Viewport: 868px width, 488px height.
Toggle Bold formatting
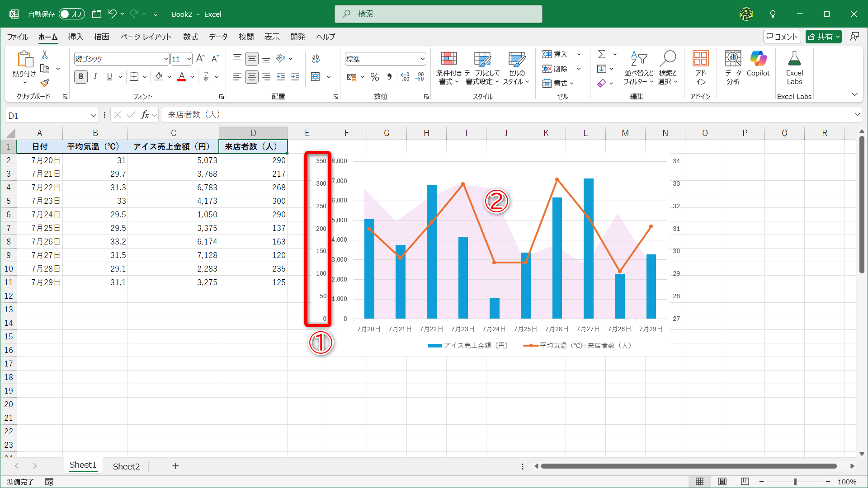[x=81, y=77]
